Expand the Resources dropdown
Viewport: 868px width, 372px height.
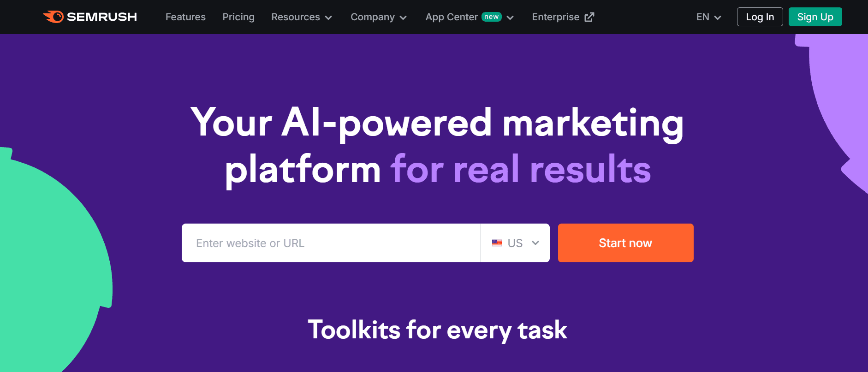coord(302,17)
